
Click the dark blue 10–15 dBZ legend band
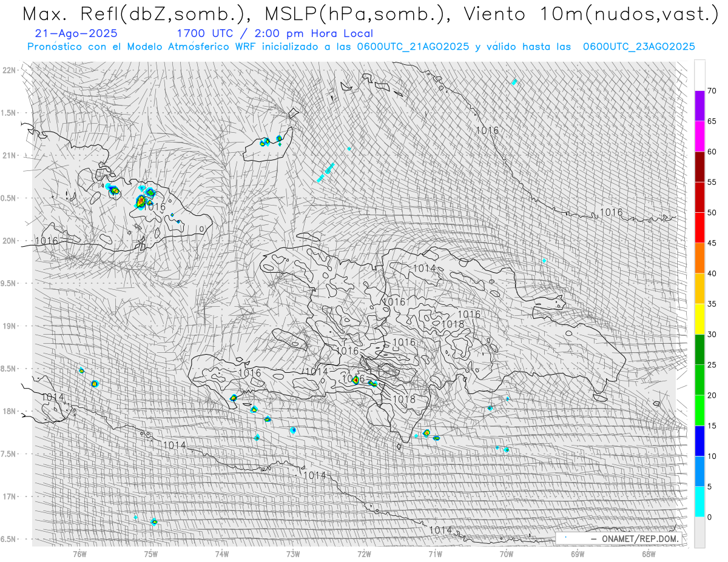(699, 441)
